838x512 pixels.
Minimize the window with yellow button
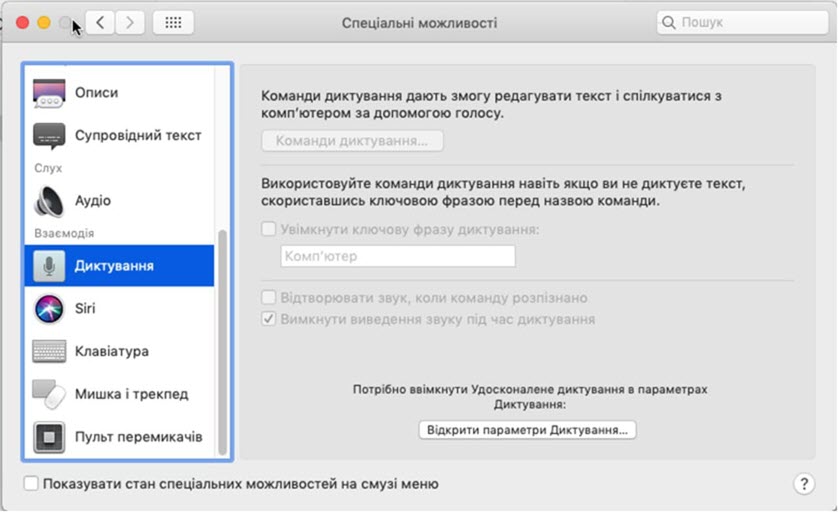(x=44, y=22)
